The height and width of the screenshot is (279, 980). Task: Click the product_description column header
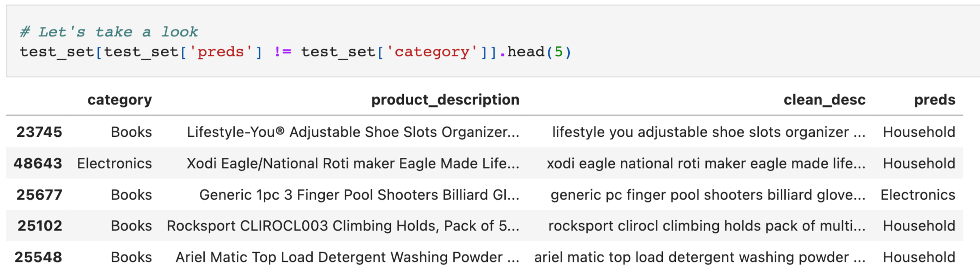pos(445,100)
